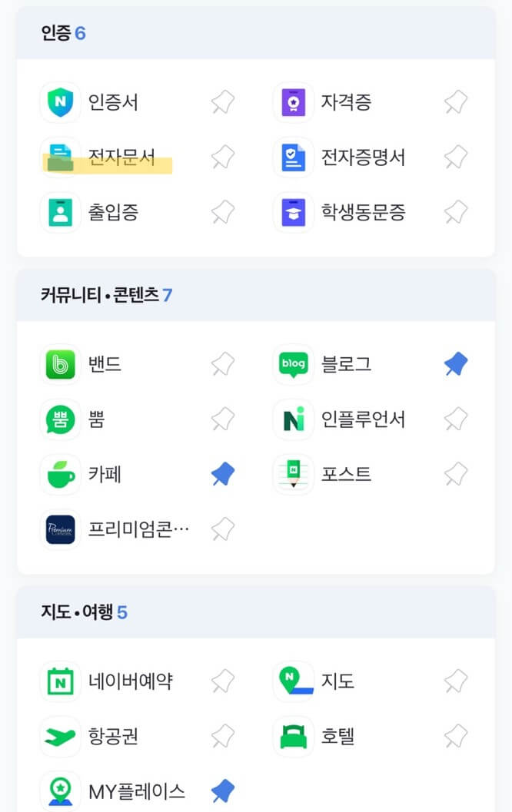The width and height of the screenshot is (512, 812).
Task: Click the 카페 coffee cup icon
Action: point(60,474)
